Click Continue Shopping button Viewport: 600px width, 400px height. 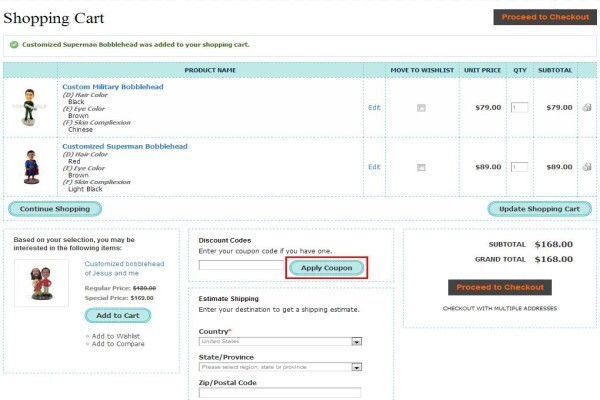55,209
